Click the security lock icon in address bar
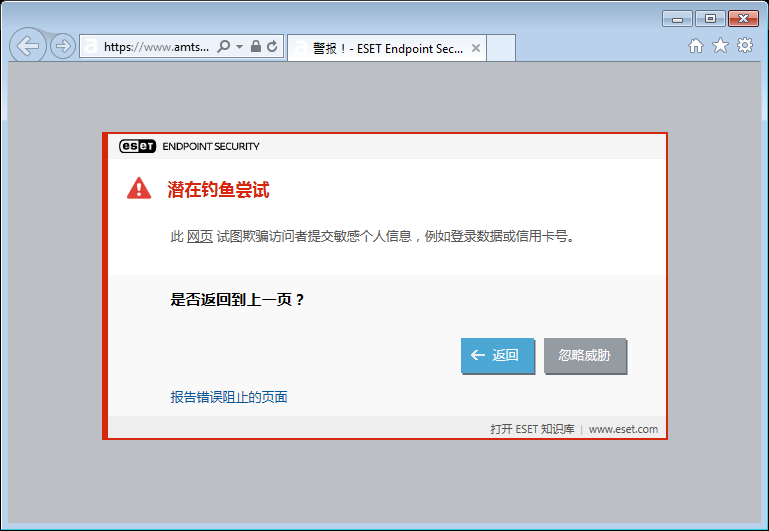Viewport: 769px width, 531px height. [x=256, y=47]
